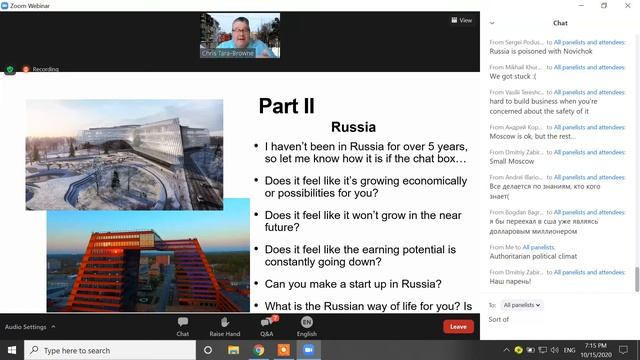Viewport: 640px width, 360px height.
Task: Click the Chat panel title
Action: 560,23
